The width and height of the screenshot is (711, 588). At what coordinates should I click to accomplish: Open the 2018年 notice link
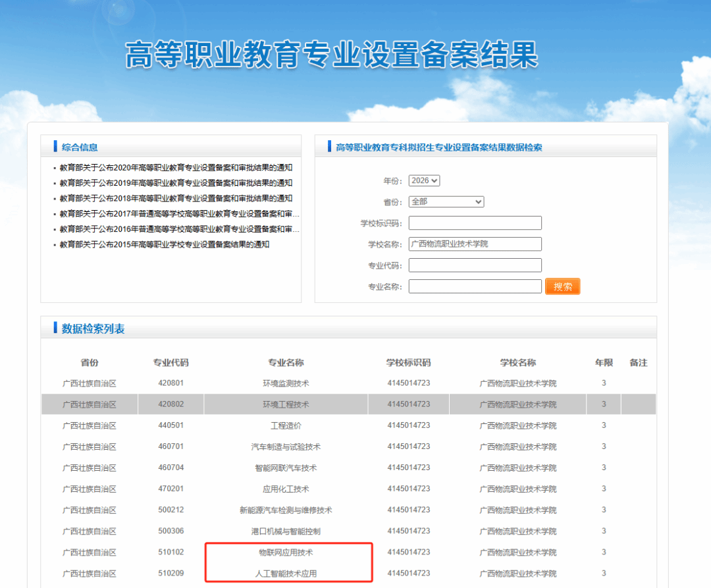click(176, 198)
